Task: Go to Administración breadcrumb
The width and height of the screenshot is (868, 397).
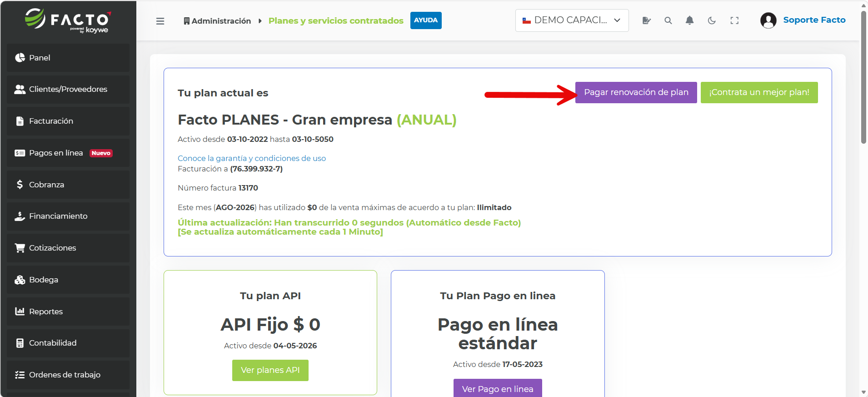Action: (x=217, y=21)
